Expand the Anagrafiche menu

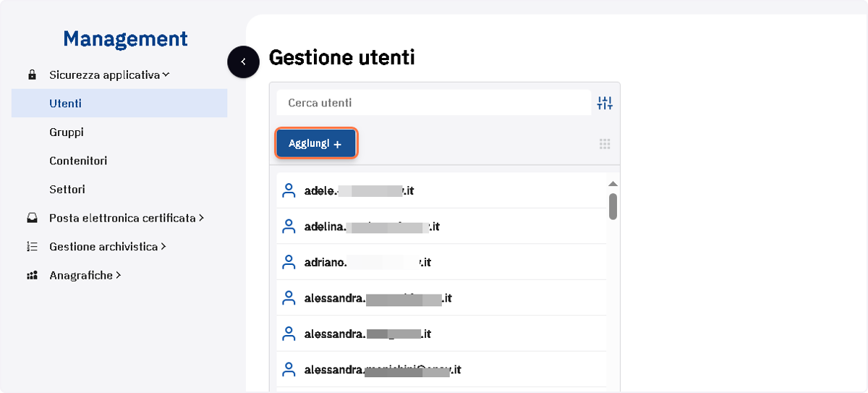[x=85, y=276]
